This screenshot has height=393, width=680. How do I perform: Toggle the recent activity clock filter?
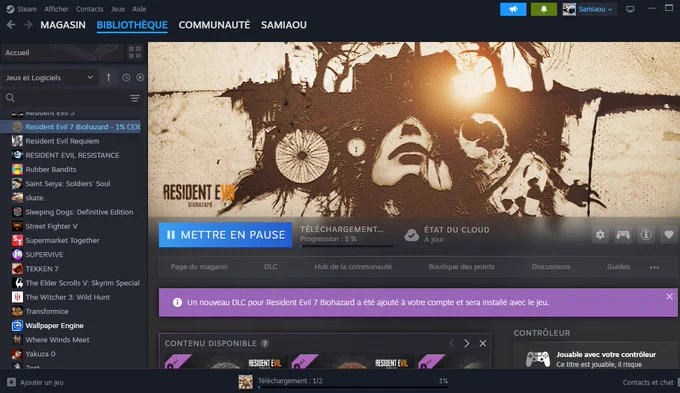pos(126,78)
